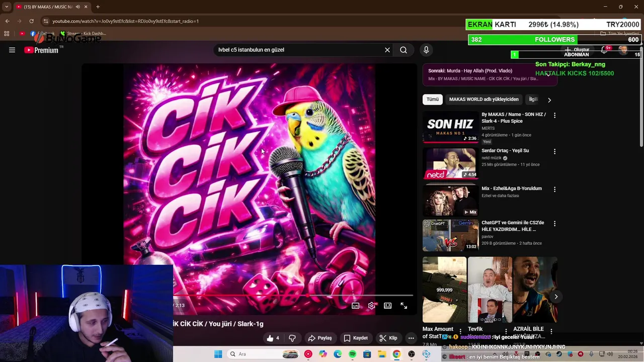Show more Shorts with the next arrow

[x=556, y=297]
